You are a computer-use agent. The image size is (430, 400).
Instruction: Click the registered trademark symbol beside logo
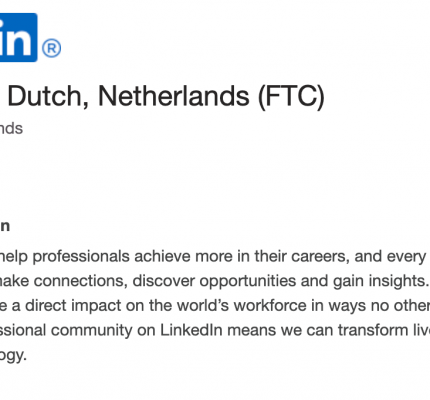point(52,48)
